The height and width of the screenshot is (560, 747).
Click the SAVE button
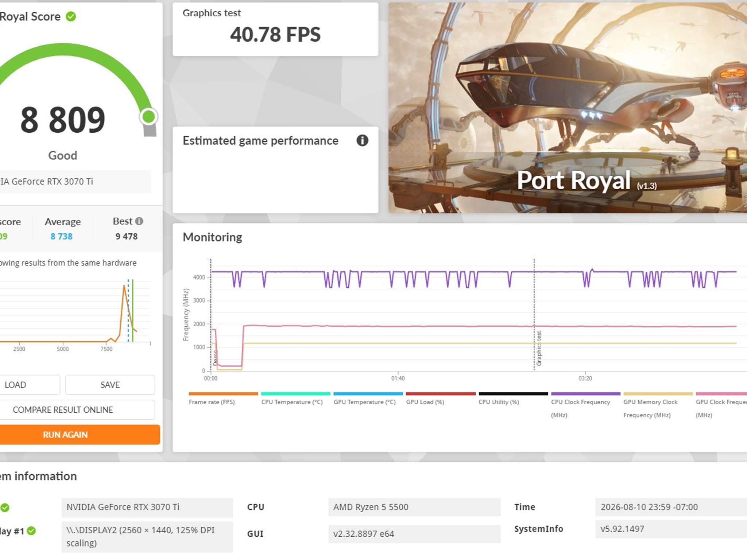[110, 385]
